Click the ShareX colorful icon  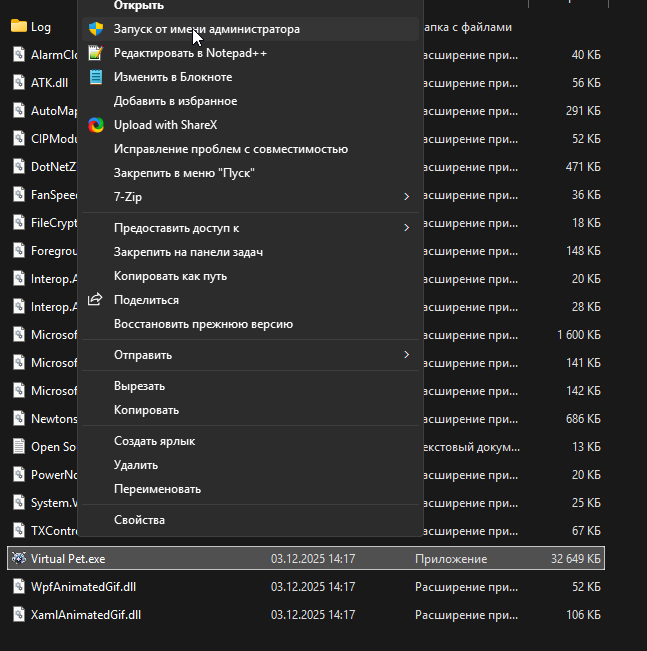96,125
